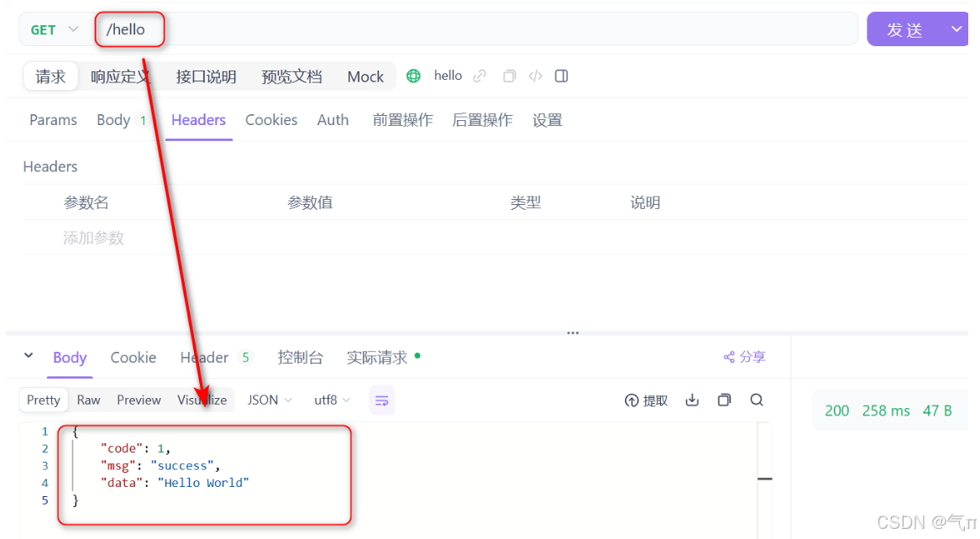The height and width of the screenshot is (539, 980).
Task: Click the 提取 extract button
Action: click(x=647, y=400)
